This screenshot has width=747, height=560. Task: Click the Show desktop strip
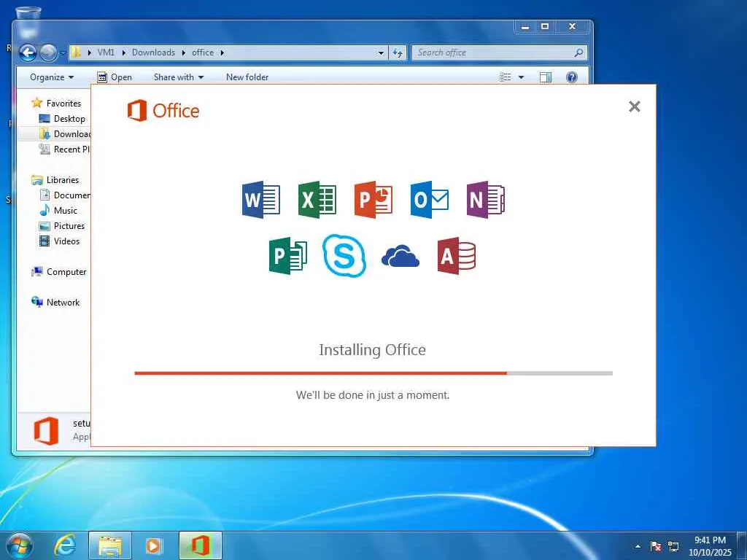coord(742,545)
